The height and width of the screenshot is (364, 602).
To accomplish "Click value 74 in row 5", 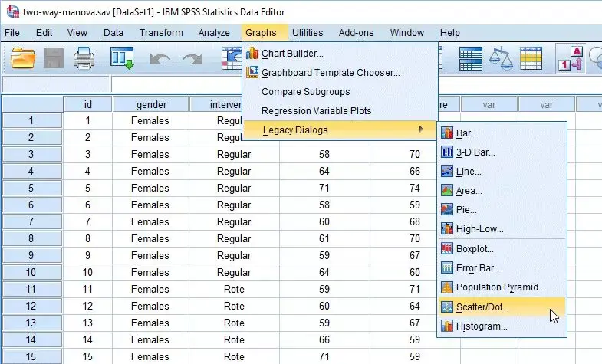I will click(x=415, y=188).
